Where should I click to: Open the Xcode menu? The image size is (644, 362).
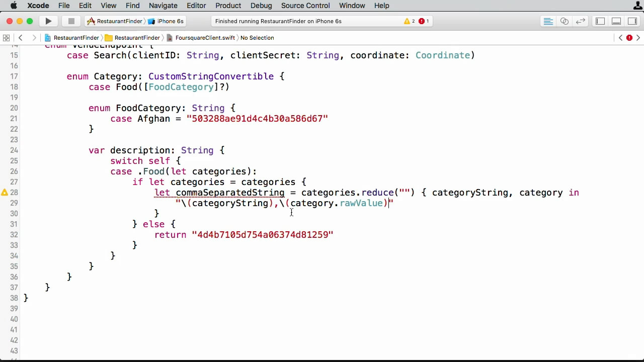pyautogui.click(x=38, y=6)
